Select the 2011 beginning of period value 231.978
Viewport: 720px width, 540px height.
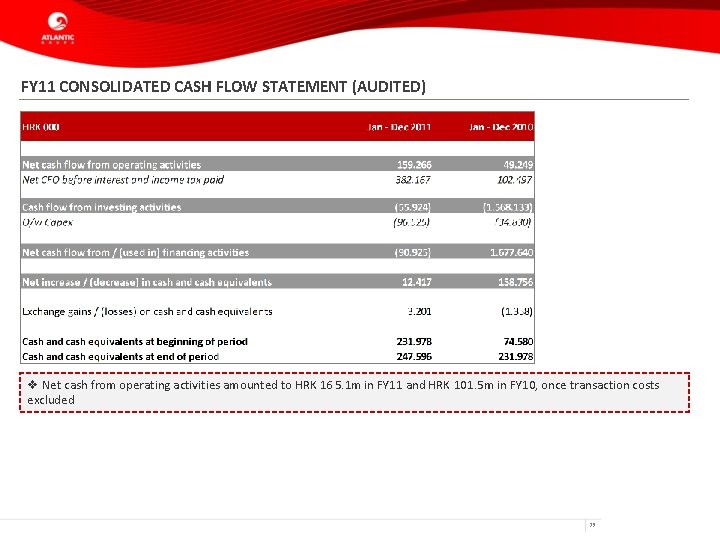(414, 342)
